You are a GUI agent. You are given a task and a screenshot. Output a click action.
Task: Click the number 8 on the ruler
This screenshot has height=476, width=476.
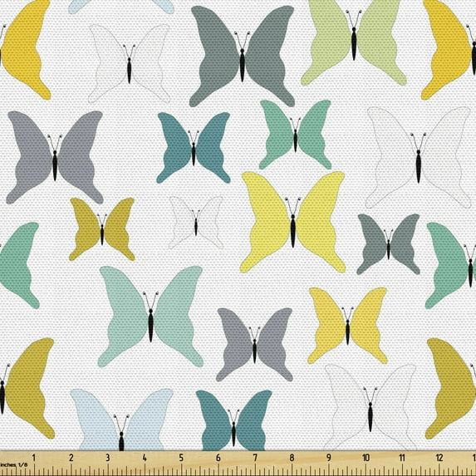292,458
